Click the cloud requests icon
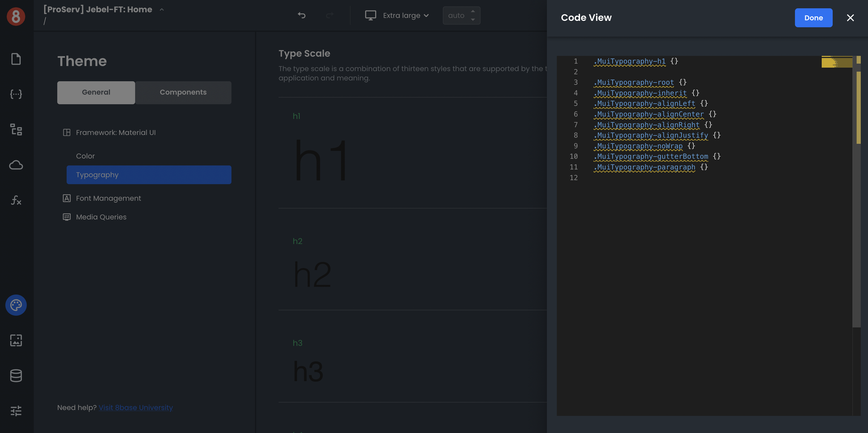Viewport: 868px width, 433px height. pos(16,165)
